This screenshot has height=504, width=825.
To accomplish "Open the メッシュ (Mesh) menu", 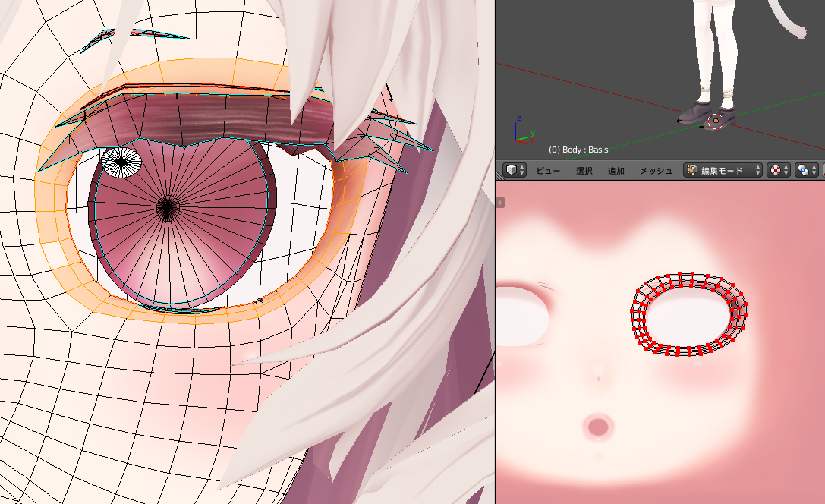I will point(656,171).
